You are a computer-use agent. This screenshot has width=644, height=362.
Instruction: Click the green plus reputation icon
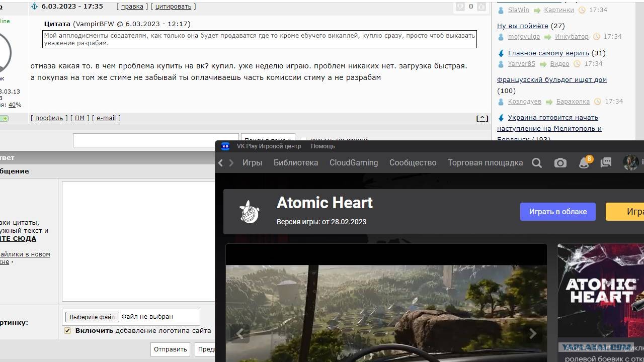click(x=4, y=119)
